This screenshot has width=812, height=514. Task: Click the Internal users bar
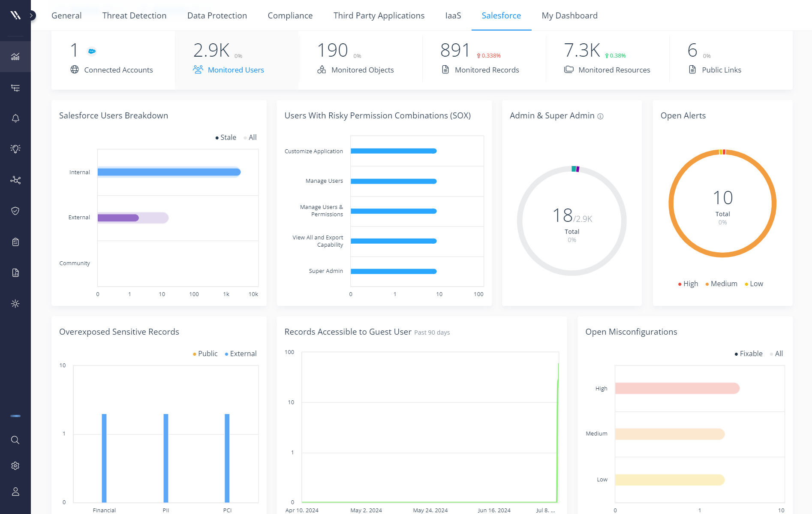[x=169, y=172]
